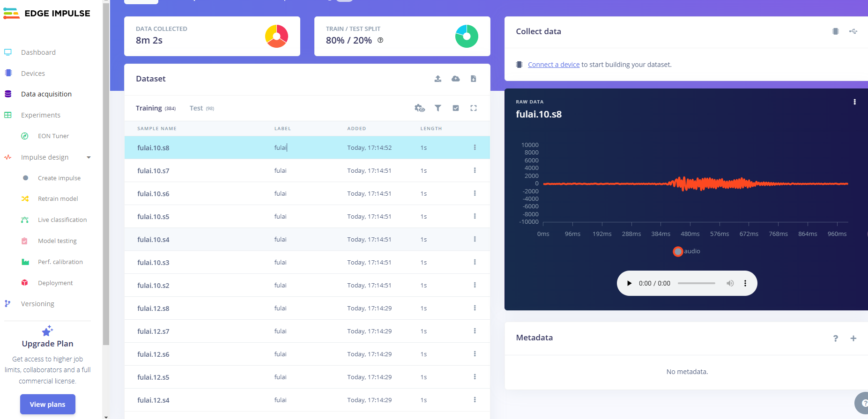Screen dimensions: 868x419
Task: Toggle the select multiple items checkbox icon
Action: point(455,108)
